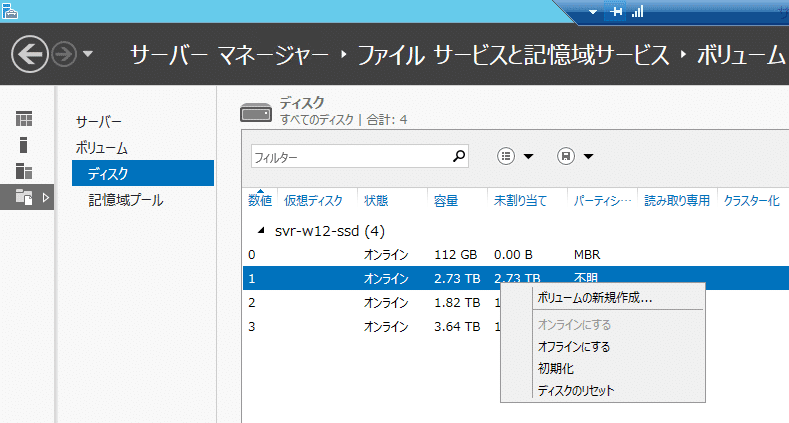Open save query dropdown arrow
Viewport: 789px width, 423px height.
(x=588, y=156)
